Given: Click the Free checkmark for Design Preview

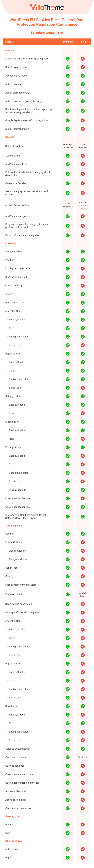Looking at the screenshot, I should coord(83,251).
